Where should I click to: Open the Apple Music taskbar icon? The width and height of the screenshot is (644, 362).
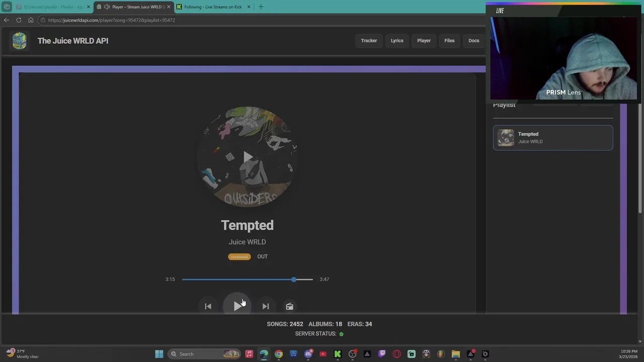[249, 354]
